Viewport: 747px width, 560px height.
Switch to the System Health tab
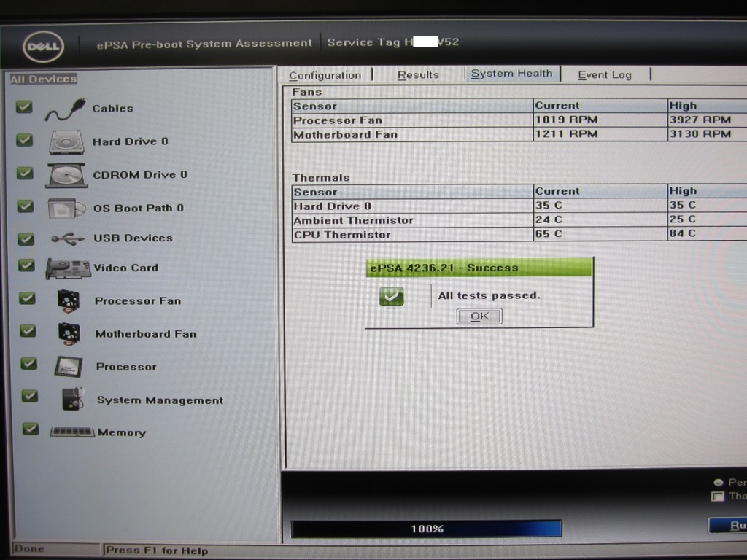(x=512, y=74)
